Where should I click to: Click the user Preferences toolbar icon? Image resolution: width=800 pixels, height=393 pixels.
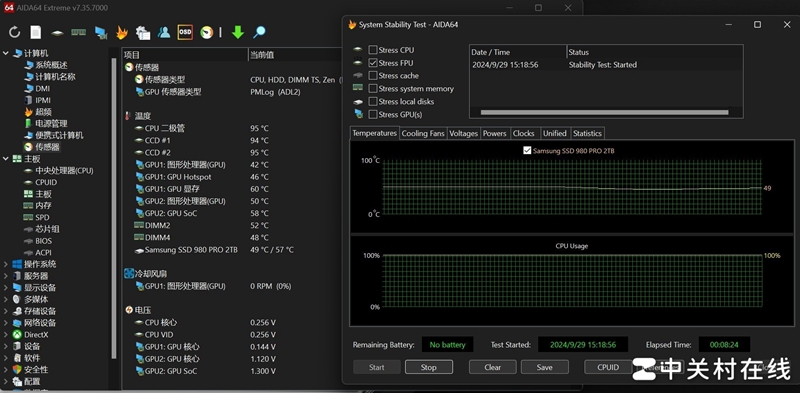pyautogui.click(x=164, y=33)
